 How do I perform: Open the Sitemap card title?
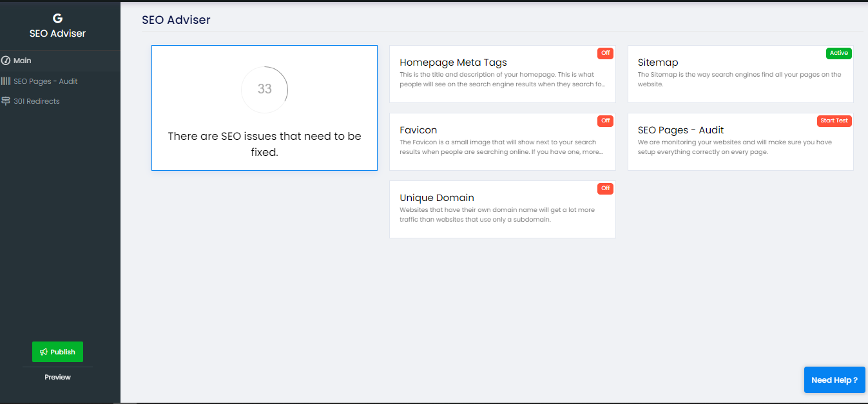[x=658, y=63]
